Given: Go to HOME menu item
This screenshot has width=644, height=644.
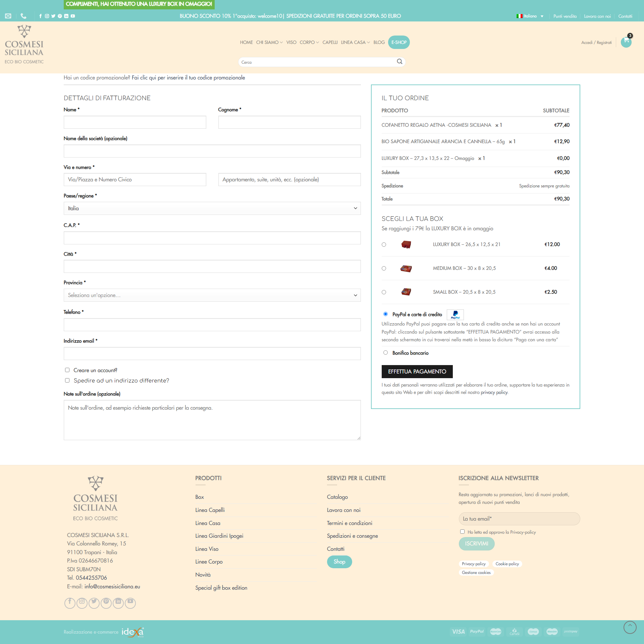Looking at the screenshot, I should pos(247,42).
